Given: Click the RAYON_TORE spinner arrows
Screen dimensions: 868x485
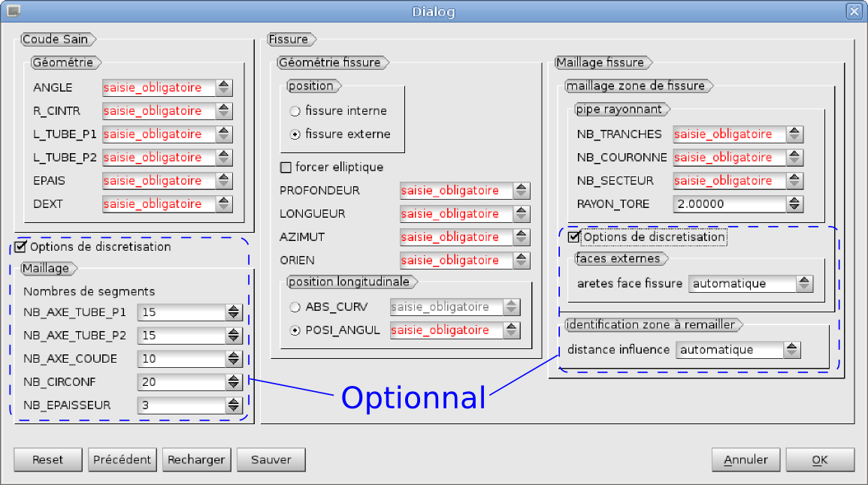Looking at the screenshot, I should tap(794, 204).
